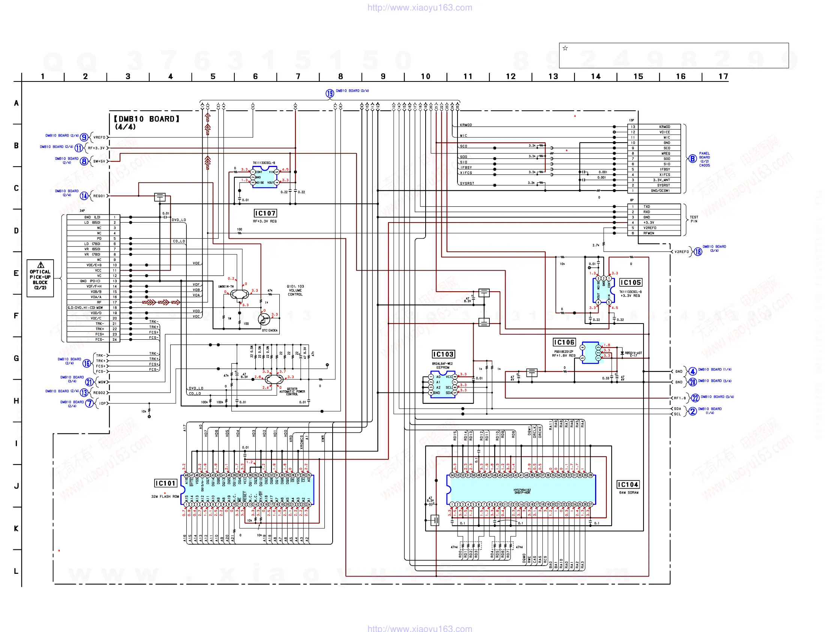
Task: Click the star symbol in note box
Action: [x=565, y=48]
